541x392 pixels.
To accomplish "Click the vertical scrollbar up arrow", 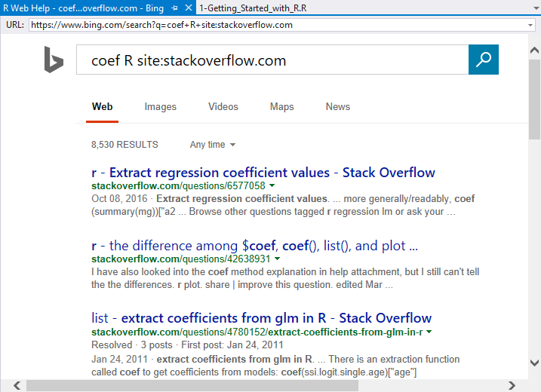I will tap(534, 51).
